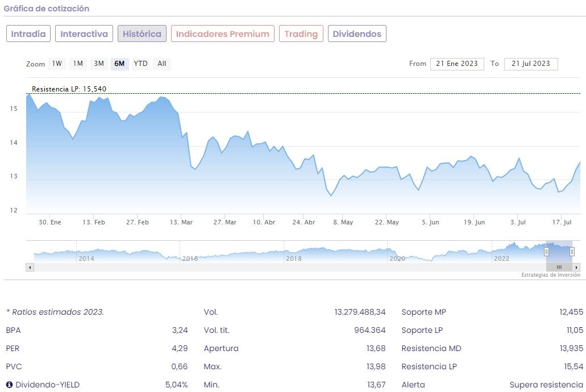Open the Dividendos tab
Image resolution: width=586 pixels, height=392 pixels.
tap(357, 34)
